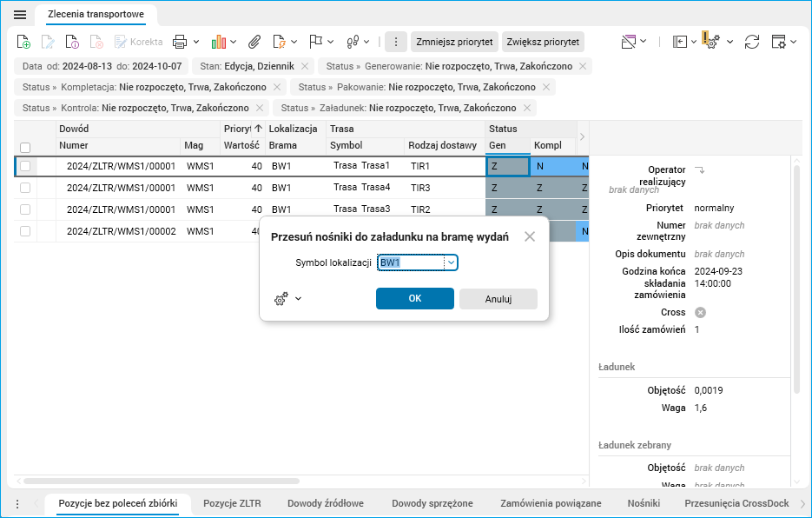Expand the dialog gear dropdown arrow
812x518 pixels.
coord(298,299)
